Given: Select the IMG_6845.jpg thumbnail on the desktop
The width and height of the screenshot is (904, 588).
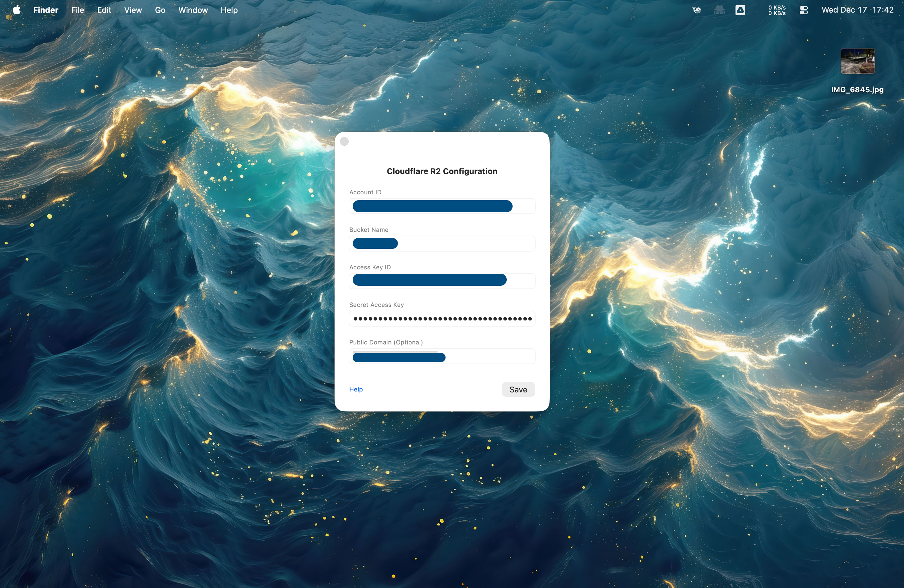Looking at the screenshot, I should [857, 61].
